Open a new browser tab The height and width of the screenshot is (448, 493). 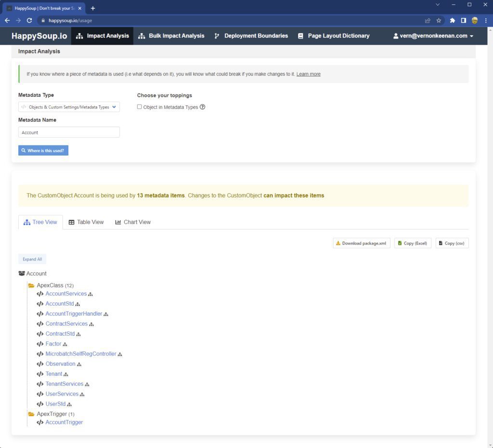point(93,8)
